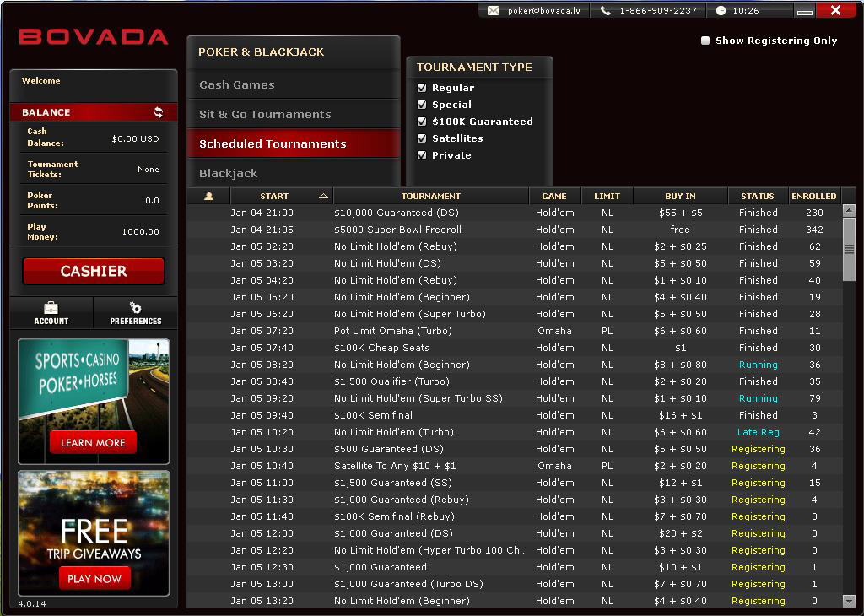Click the Play Money 1000.00 value

pos(141,232)
